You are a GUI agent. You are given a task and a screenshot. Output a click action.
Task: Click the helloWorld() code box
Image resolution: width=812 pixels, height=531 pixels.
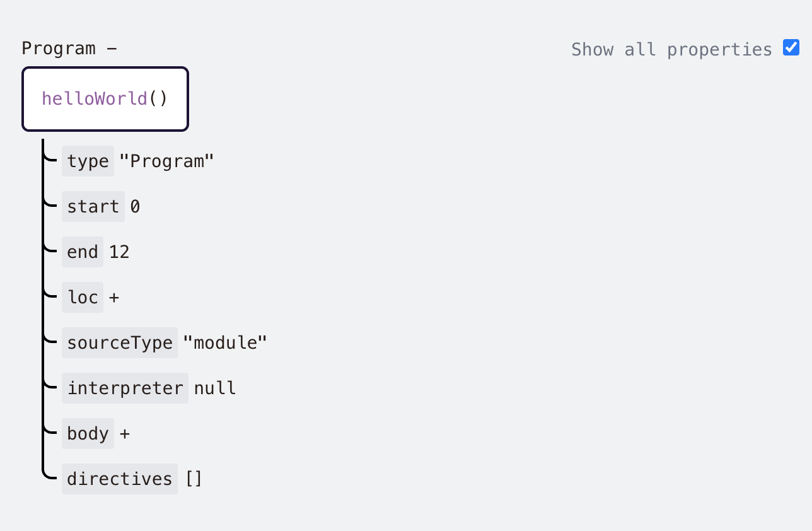(x=105, y=99)
